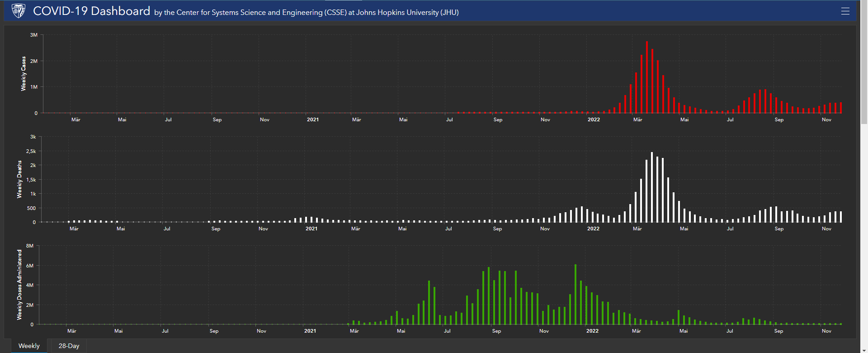
Task: Switch to the 28-Day tab
Action: pos(69,346)
